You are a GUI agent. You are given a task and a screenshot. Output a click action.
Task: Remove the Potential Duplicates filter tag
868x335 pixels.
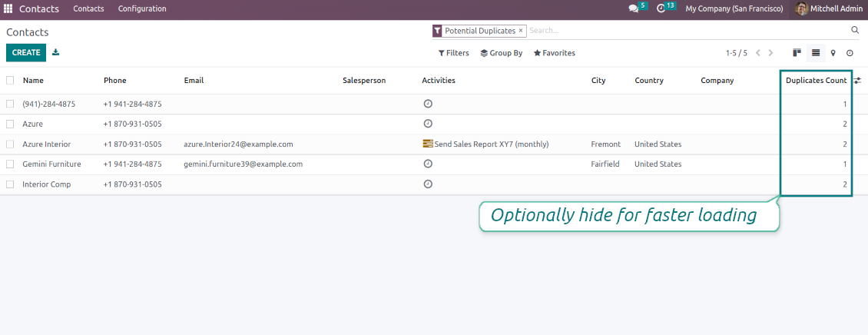[x=521, y=31]
